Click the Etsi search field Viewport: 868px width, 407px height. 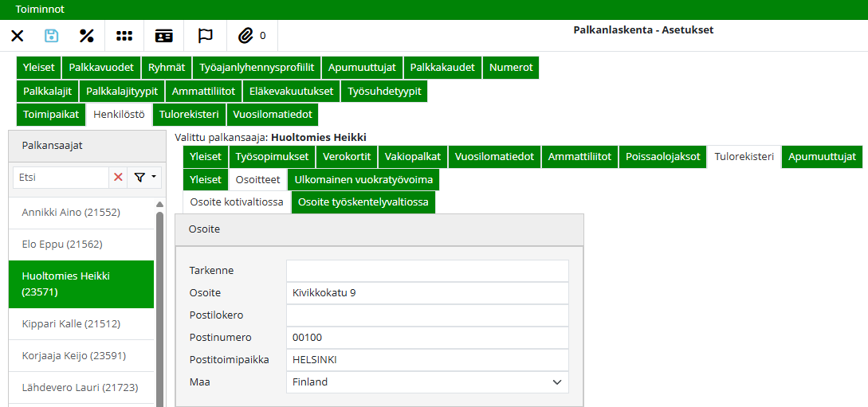coord(61,178)
